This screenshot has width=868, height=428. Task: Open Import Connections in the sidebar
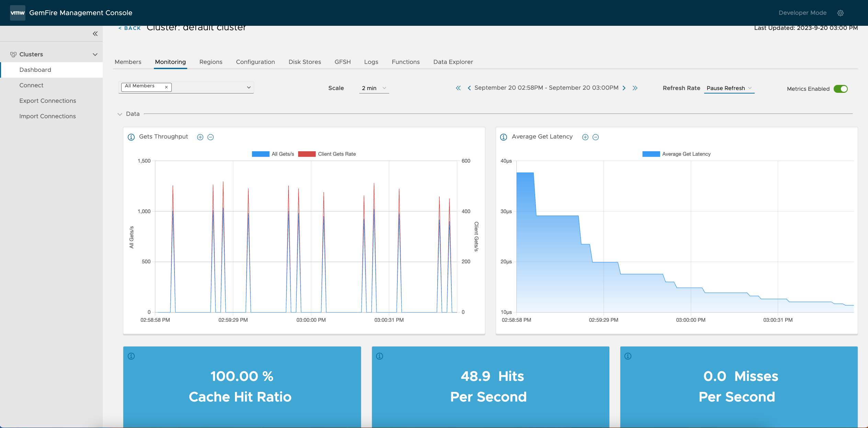point(52,116)
